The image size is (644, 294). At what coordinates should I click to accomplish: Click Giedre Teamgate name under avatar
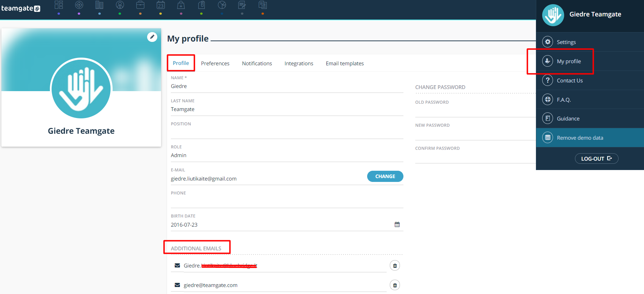tap(81, 131)
